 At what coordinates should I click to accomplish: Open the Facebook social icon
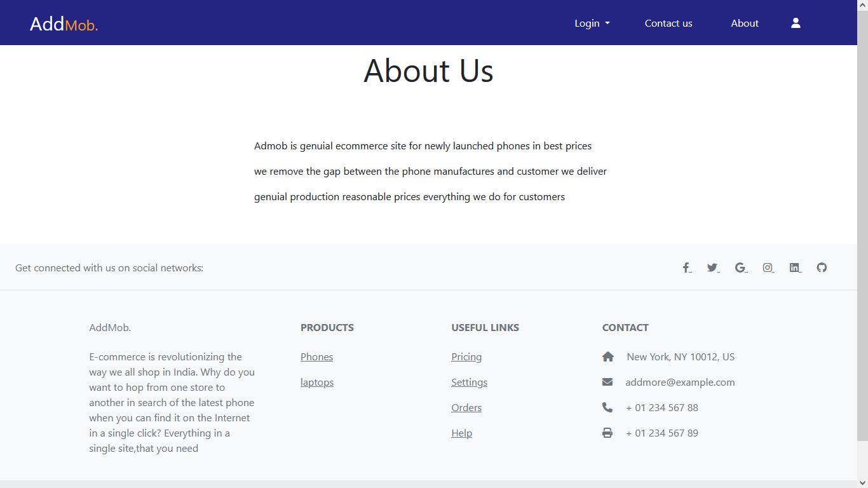(x=686, y=268)
